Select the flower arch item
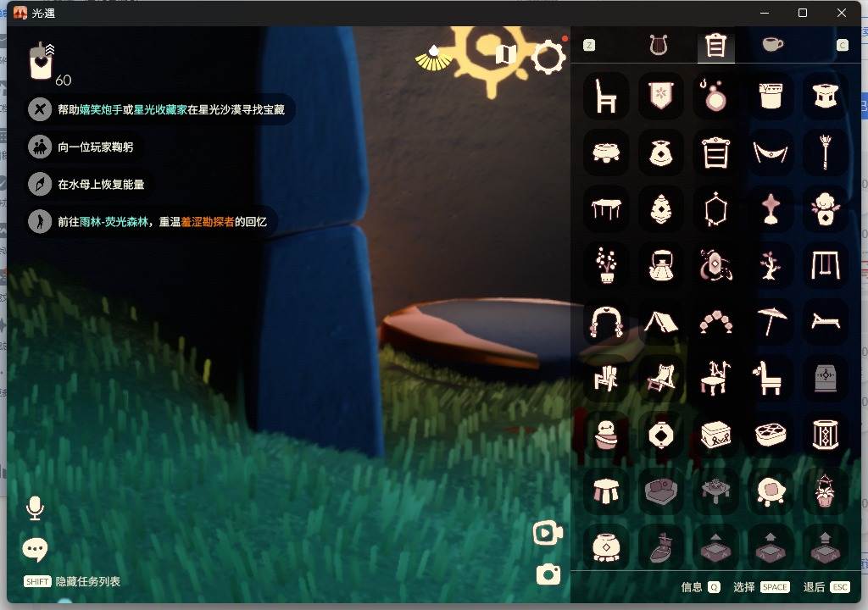 [x=606, y=322]
